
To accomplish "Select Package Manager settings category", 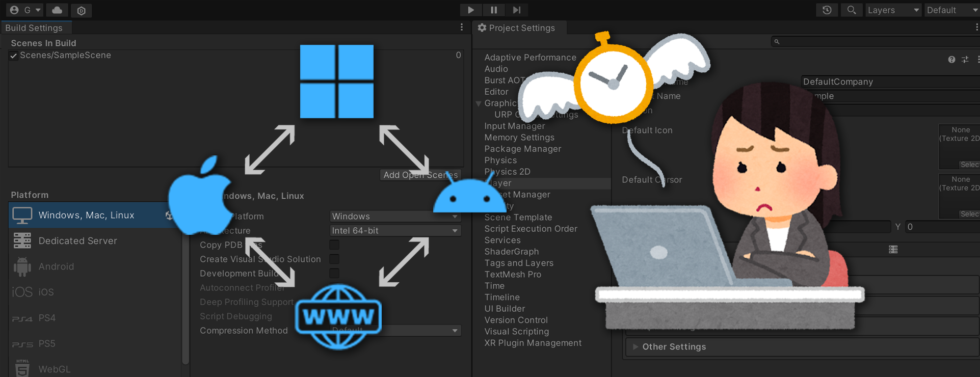I will click(522, 149).
